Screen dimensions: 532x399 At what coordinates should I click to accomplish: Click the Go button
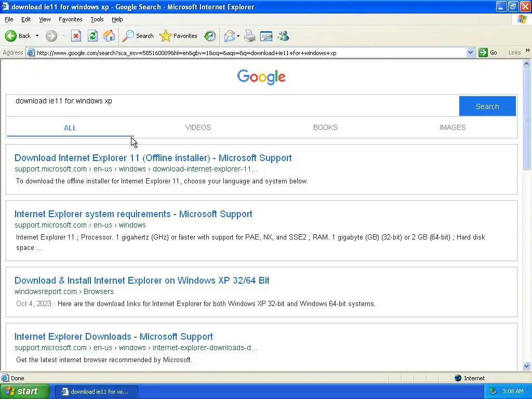coord(488,52)
